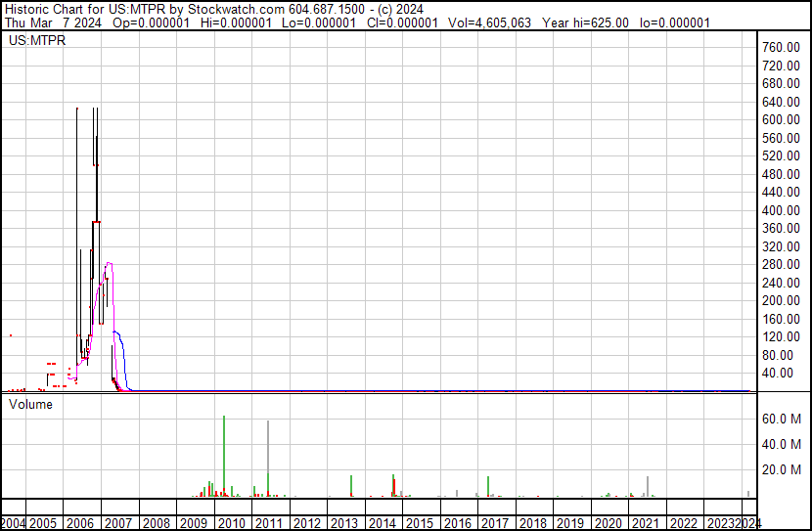Click the 400.00 price axis label
Screen dimensions: 812x531
click(x=781, y=210)
